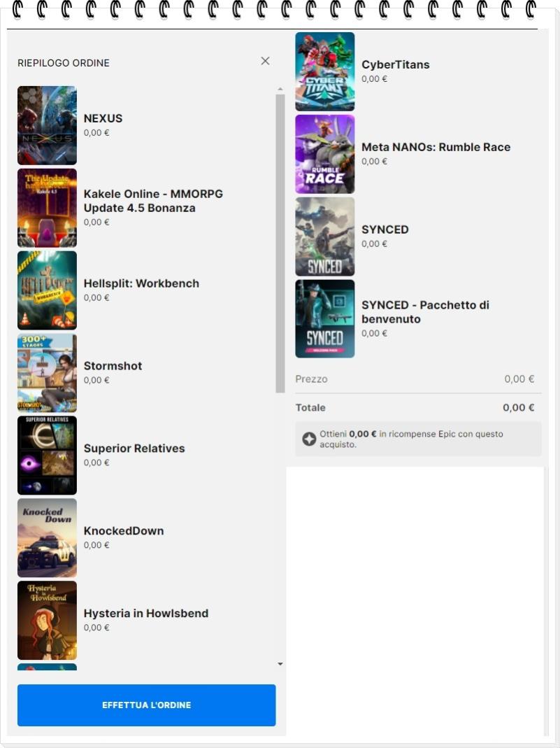Close the Riepilogo Ordine panel
This screenshot has height=748, width=560.
pyautogui.click(x=266, y=61)
